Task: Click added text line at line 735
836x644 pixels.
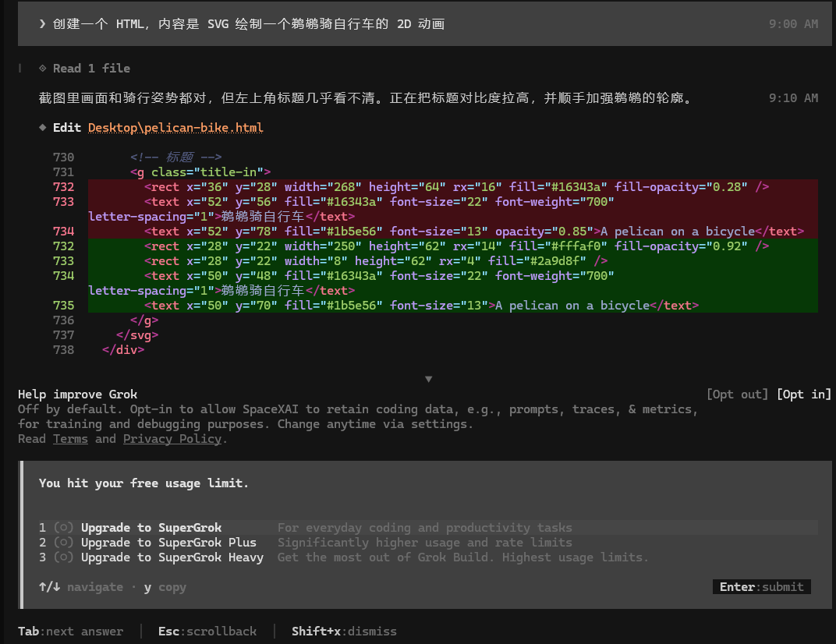Action: 452,306
